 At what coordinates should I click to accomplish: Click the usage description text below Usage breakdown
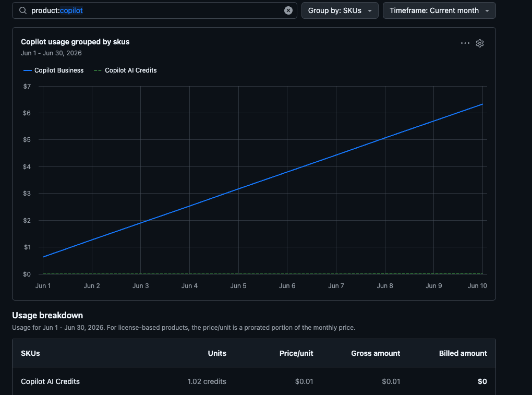tap(184, 328)
